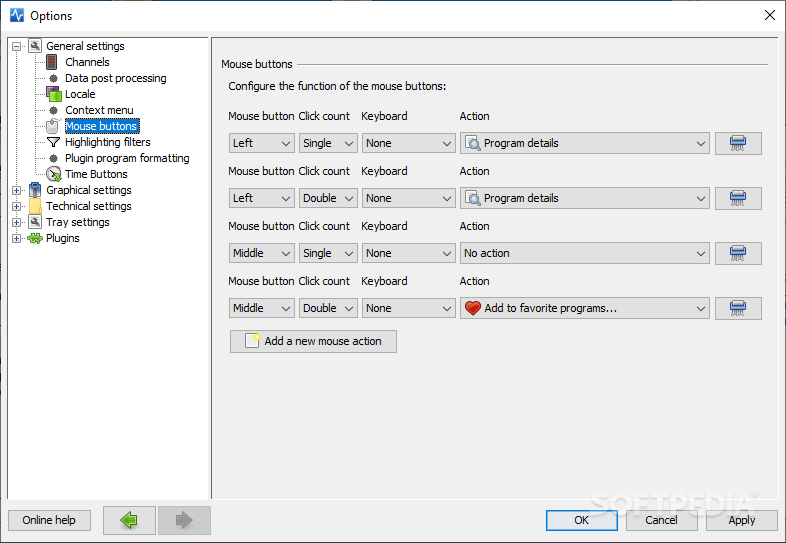786x543 pixels.
Task: Open mouse button dropdown in Middle Single row
Action: point(262,253)
